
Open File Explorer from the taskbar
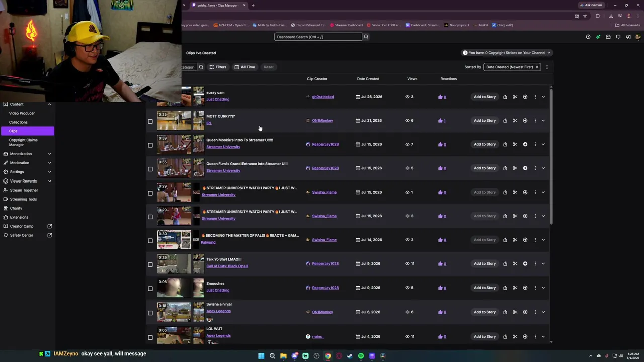[283, 356]
